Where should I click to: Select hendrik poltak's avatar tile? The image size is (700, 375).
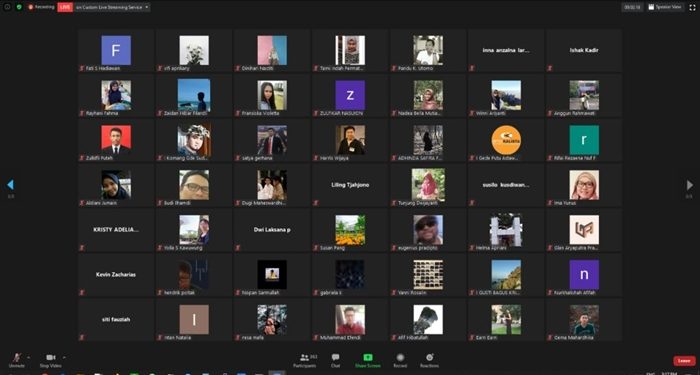tap(194, 275)
